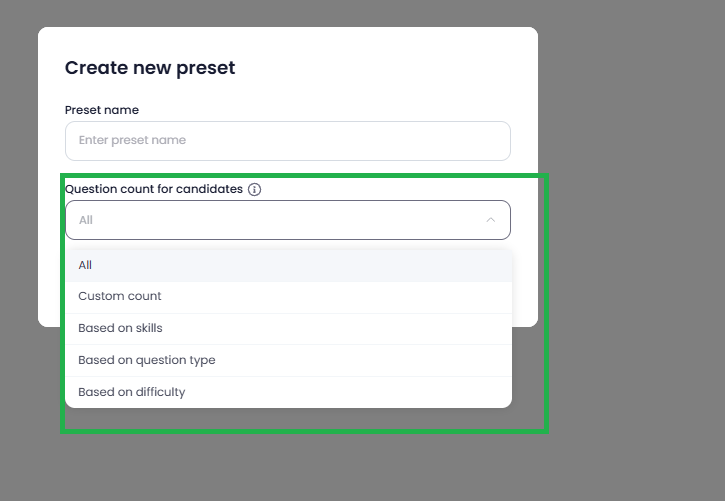The width and height of the screenshot is (726, 501).
Task: Click empty space right of the info icon
Action: coord(384,189)
